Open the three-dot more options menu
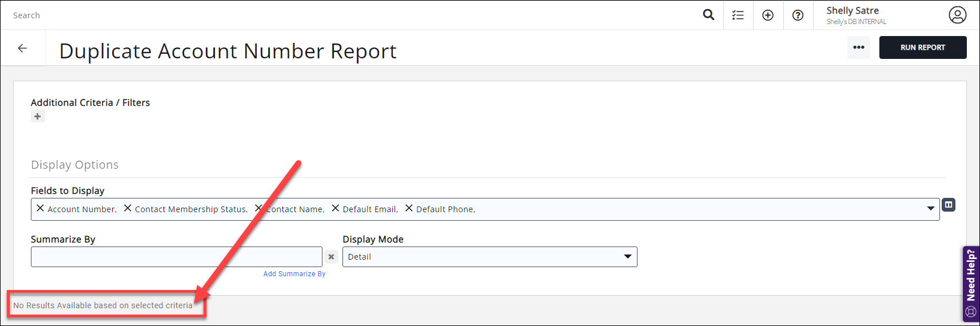This screenshot has height=326, width=980. click(x=859, y=47)
